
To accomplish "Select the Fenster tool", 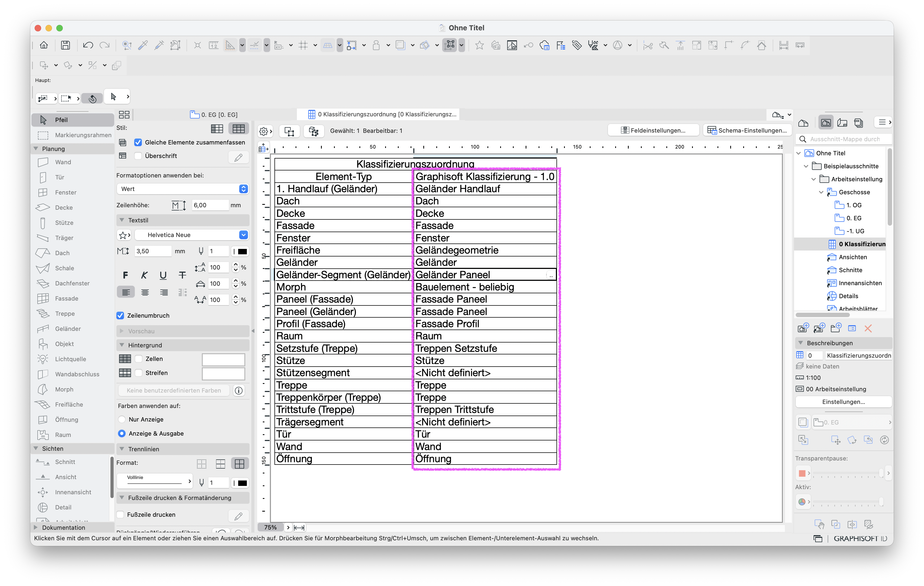I will (73, 193).
